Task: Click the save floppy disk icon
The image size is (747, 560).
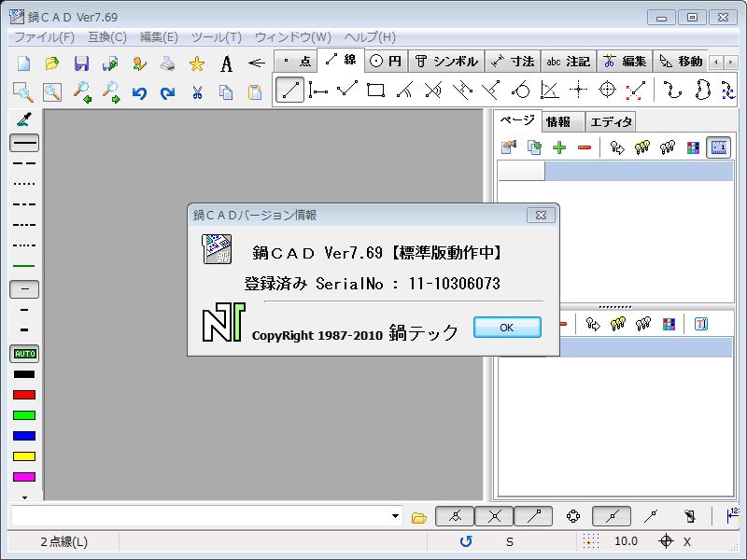Action: coord(81,63)
